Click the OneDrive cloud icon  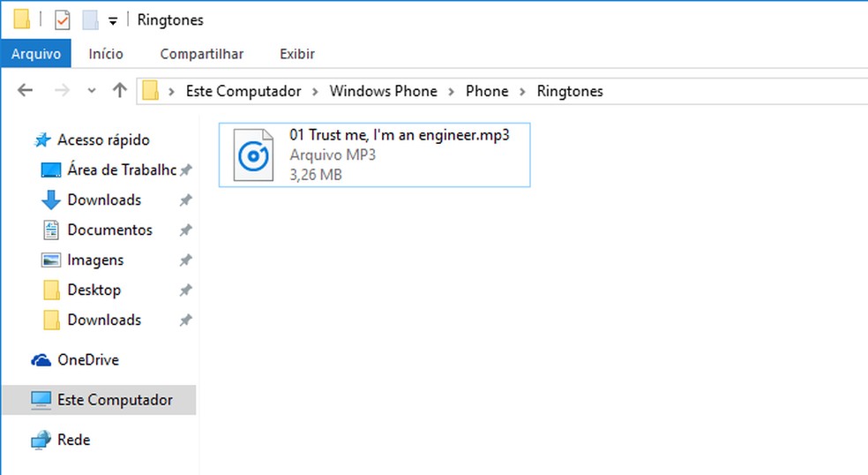pos(41,360)
